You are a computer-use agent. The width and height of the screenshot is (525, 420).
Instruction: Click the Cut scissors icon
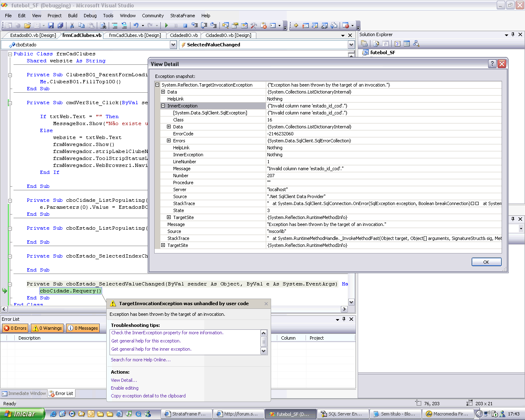pos(72,25)
